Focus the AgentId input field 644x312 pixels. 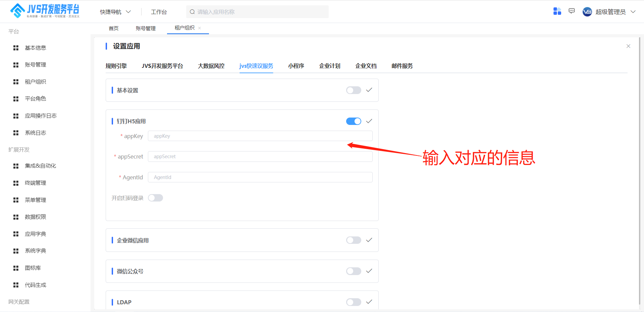coord(260,177)
